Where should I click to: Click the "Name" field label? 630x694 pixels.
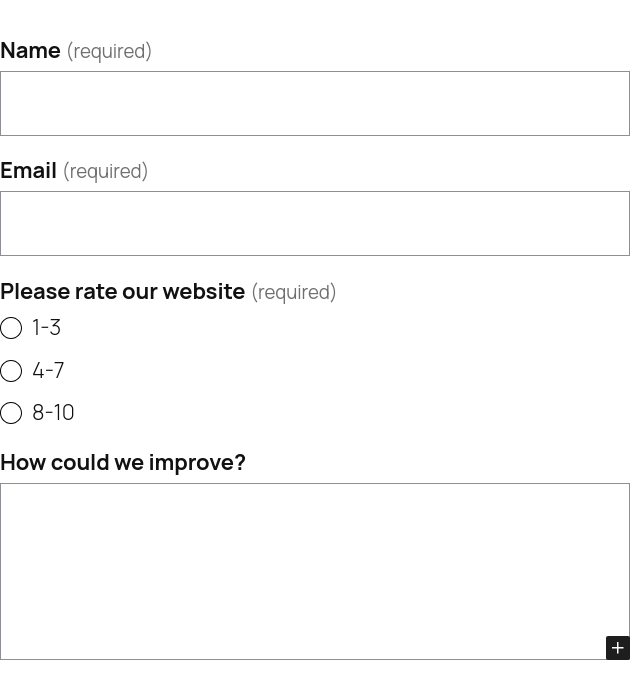pos(30,50)
